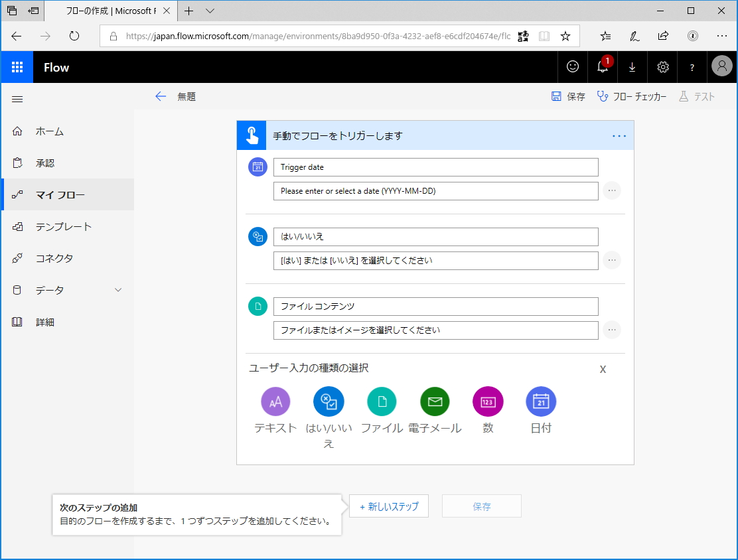Image resolution: width=738 pixels, height=560 pixels.
Task: Open help with the question mark icon
Action: (692, 67)
